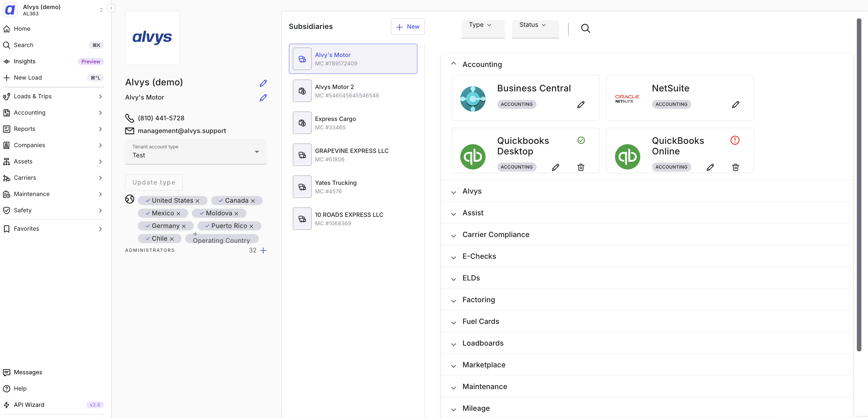Remove United States operating country
This screenshot has height=418, width=868.
[x=198, y=201]
